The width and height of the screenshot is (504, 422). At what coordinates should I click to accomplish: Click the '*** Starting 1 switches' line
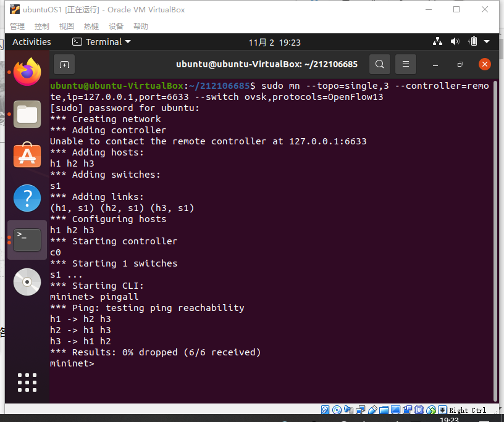[x=114, y=263]
